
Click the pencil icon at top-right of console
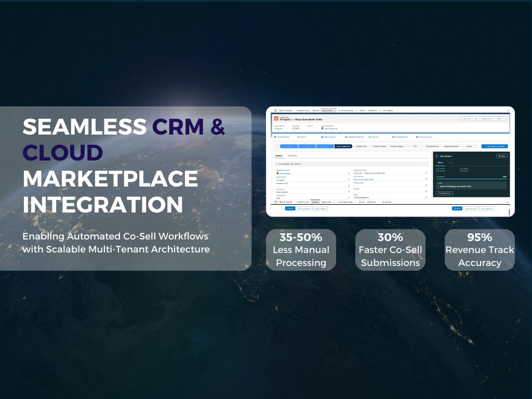coord(507,111)
